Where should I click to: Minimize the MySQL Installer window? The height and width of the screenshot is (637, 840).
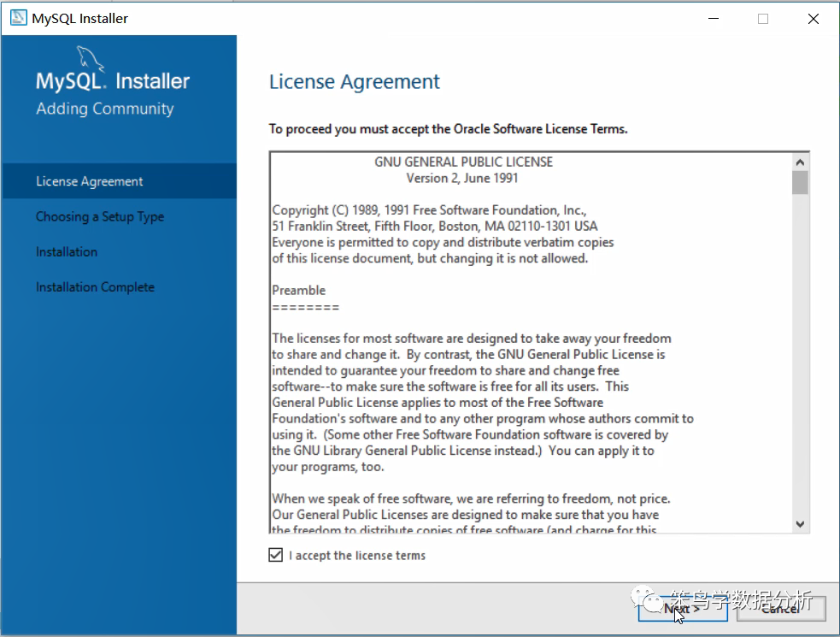pos(714,18)
